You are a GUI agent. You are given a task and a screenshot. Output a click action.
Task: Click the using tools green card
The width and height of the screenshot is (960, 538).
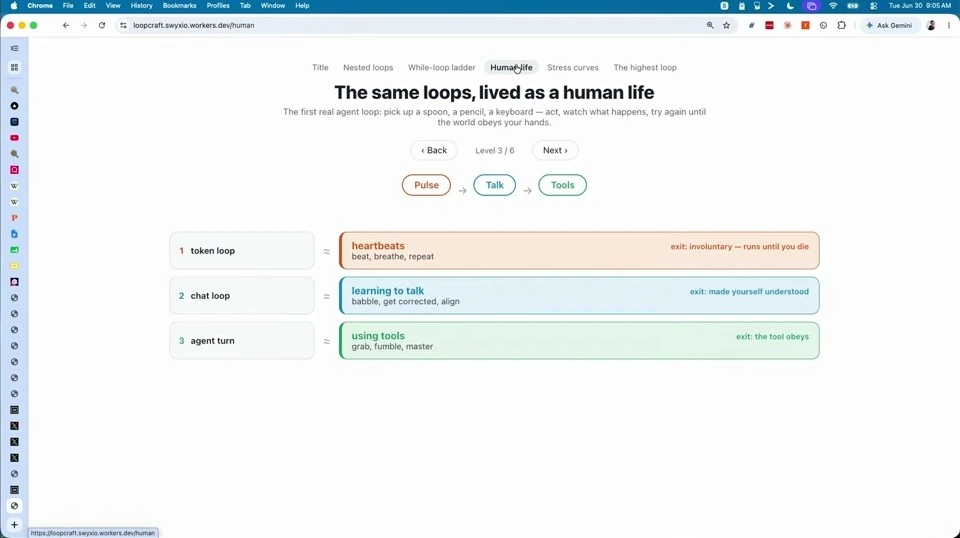click(x=579, y=340)
